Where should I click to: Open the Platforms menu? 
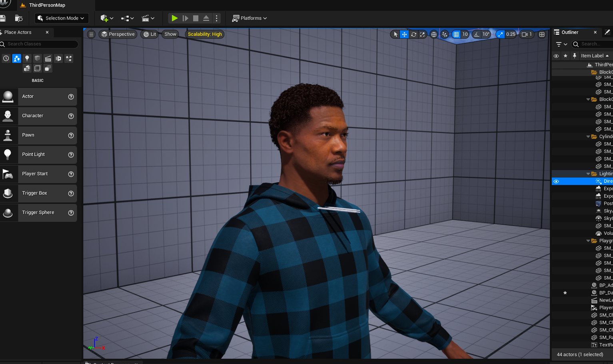click(x=250, y=18)
